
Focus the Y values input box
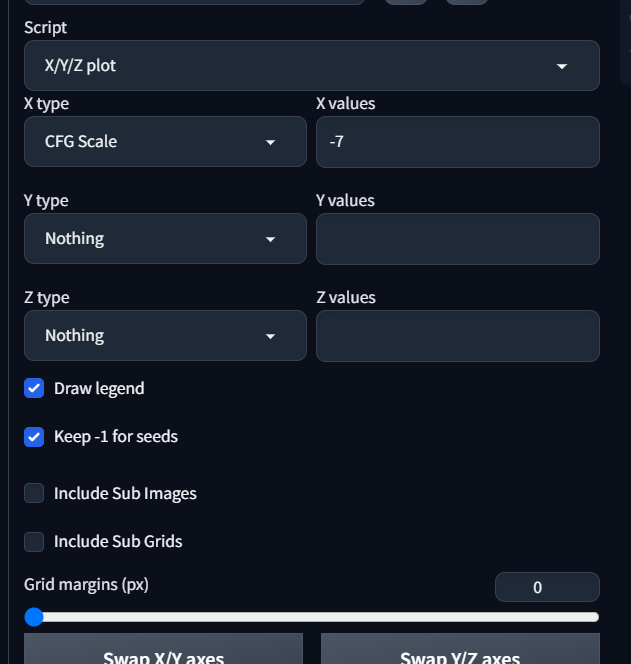pyautogui.click(x=457, y=239)
